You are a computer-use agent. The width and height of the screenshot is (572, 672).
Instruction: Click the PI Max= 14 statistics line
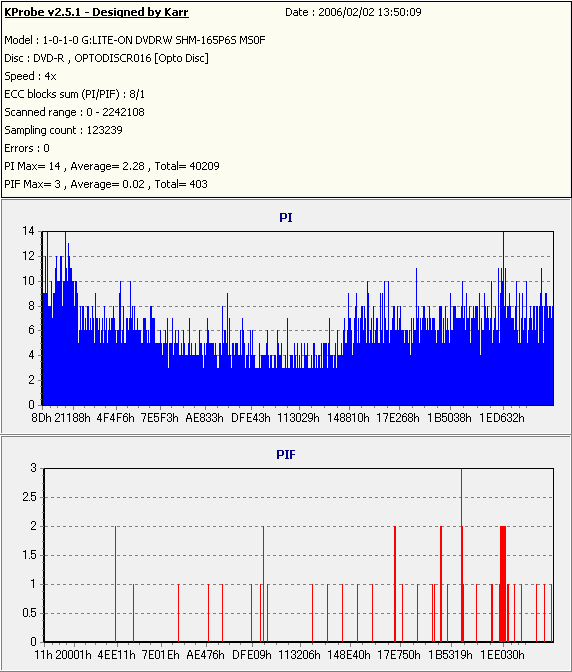pos(112,166)
